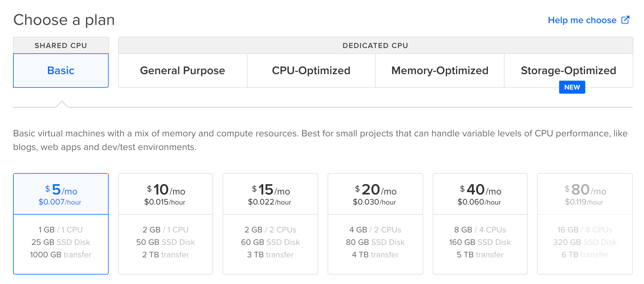
Task: Switch to the General Purpose tab
Action: click(x=183, y=71)
